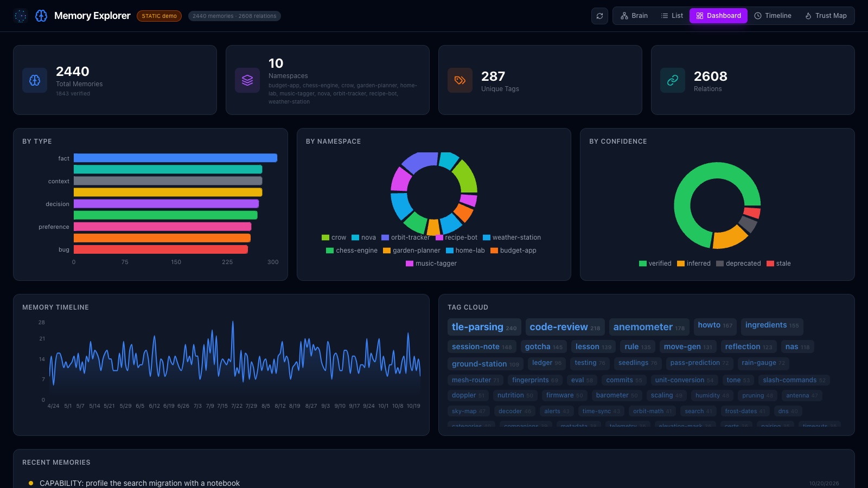Click the Memory Explorer brain logo
This screenshot has width=868, height=488.
[41, 16]
